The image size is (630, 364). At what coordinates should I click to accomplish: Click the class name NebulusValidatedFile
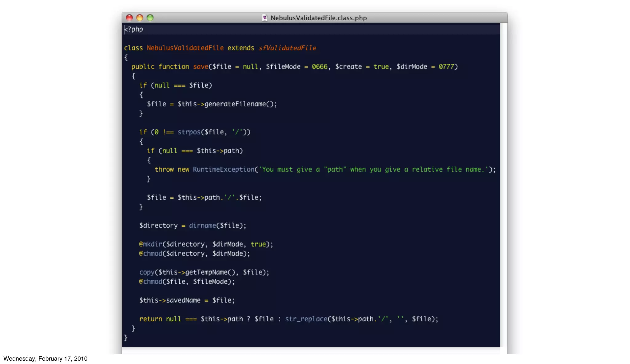click(x=185, y=48)
